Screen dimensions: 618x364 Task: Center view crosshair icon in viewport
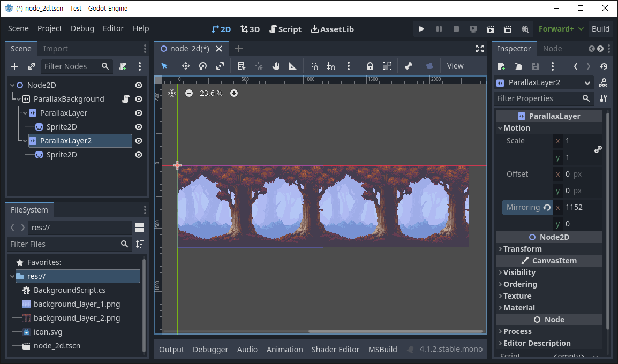click(172, 93)
